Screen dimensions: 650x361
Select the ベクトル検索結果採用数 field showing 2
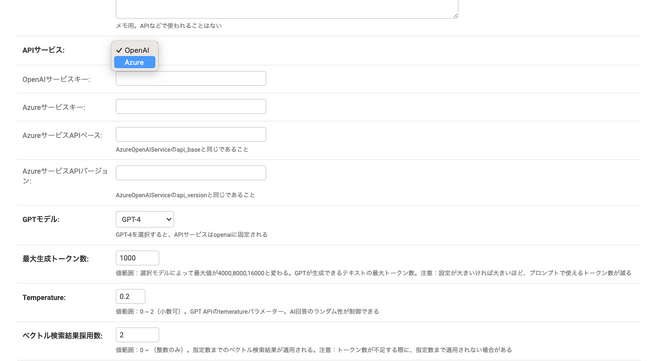137,335
